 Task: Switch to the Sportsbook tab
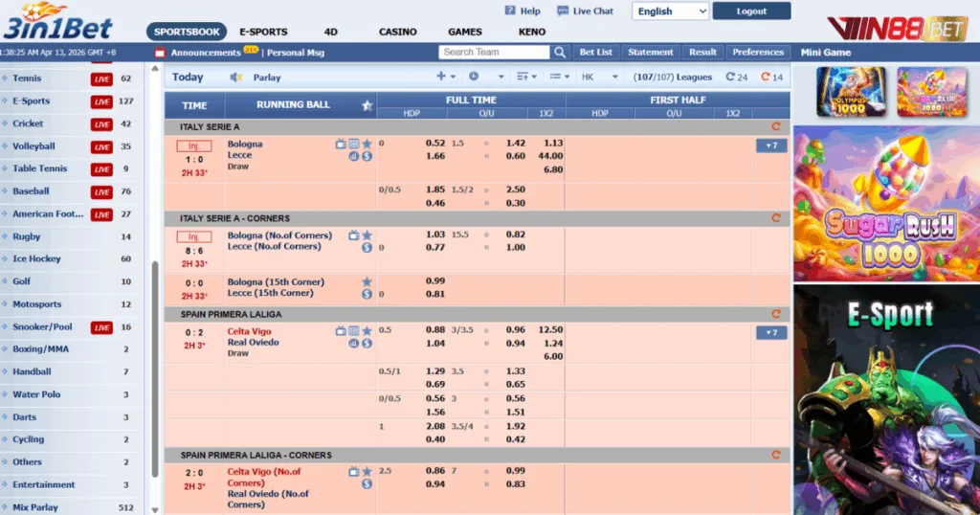187,32
